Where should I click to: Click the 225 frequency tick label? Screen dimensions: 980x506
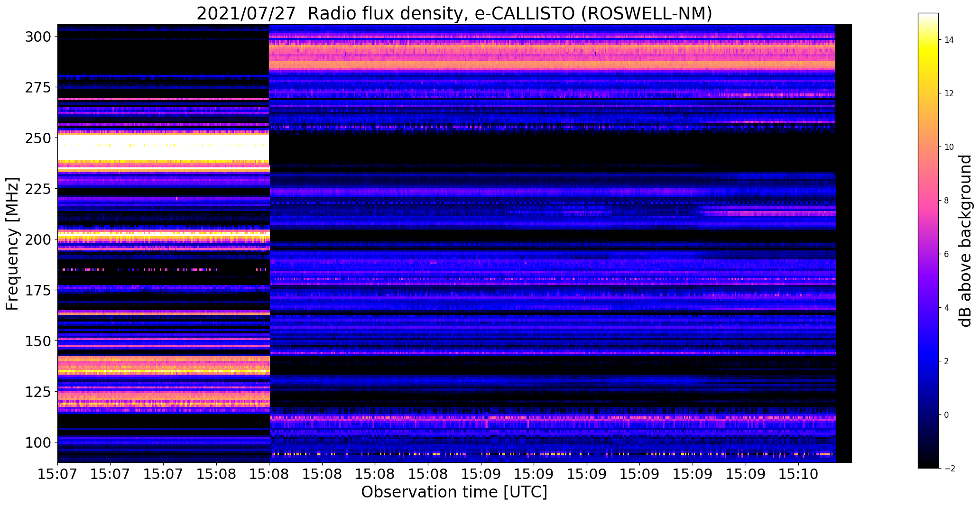point(38,189)
